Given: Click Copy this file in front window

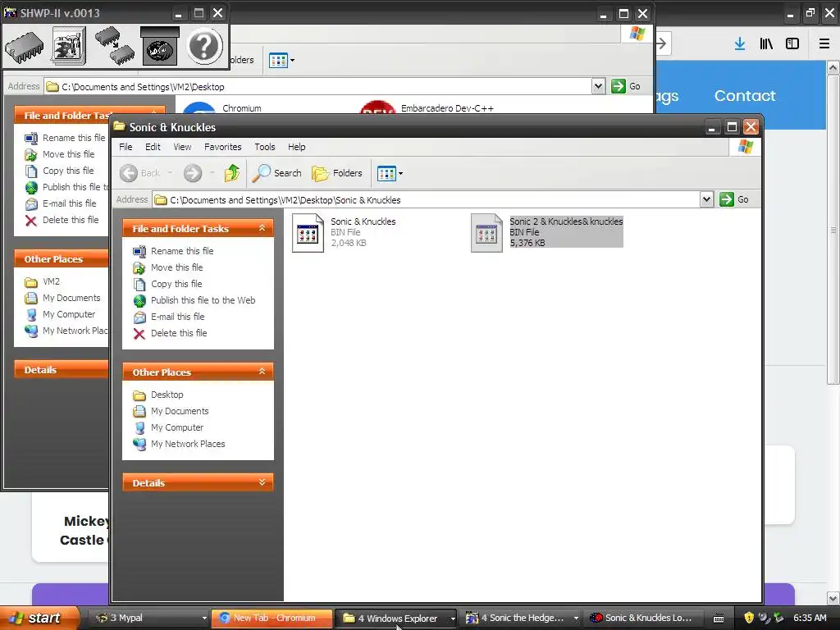Looking at the screenshot, I should pyautogui.click(x=167, y=284).
